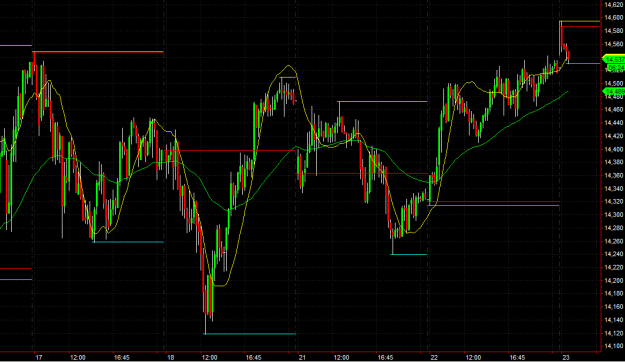Click the 16:45 time label following date 22
This screenshot has height=362, width=625.
click(517, 358)
